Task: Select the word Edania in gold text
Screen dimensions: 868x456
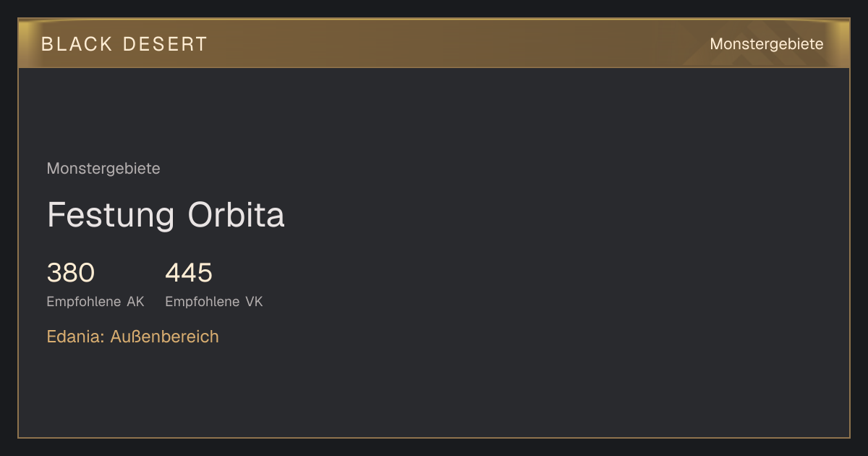Action: click(76, 337)
